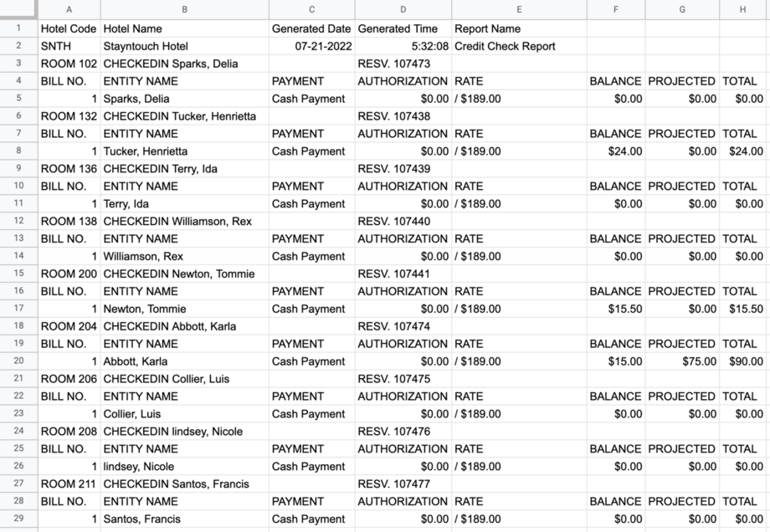Click cell 'CHECKEDIN Sparks, Delia'

(x=185, y=64)
